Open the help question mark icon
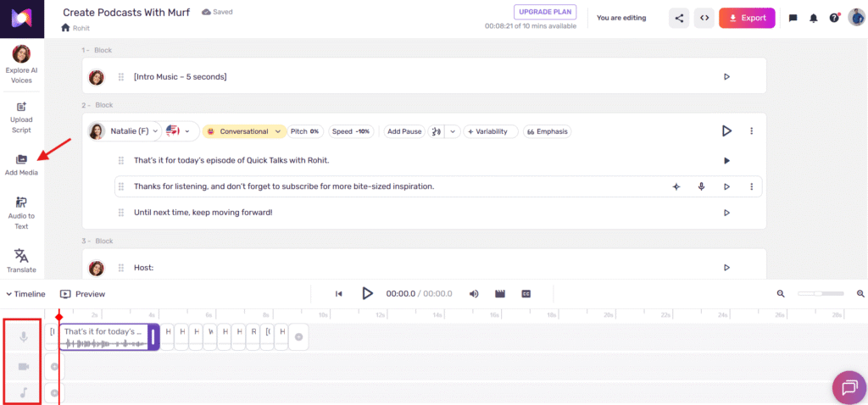Screen dimensions: 868x405 pyautogui.click(x=834, y=18)
